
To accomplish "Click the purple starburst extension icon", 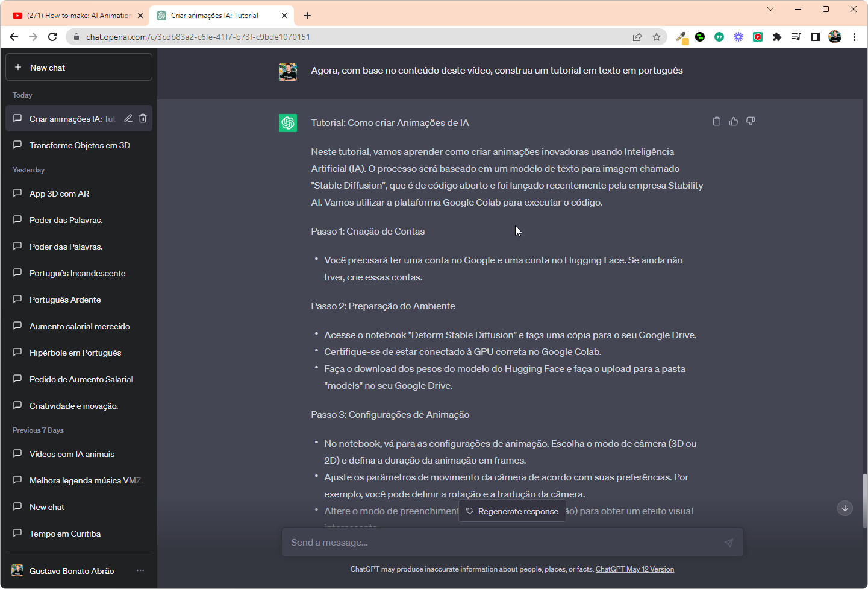I will 738,37.
